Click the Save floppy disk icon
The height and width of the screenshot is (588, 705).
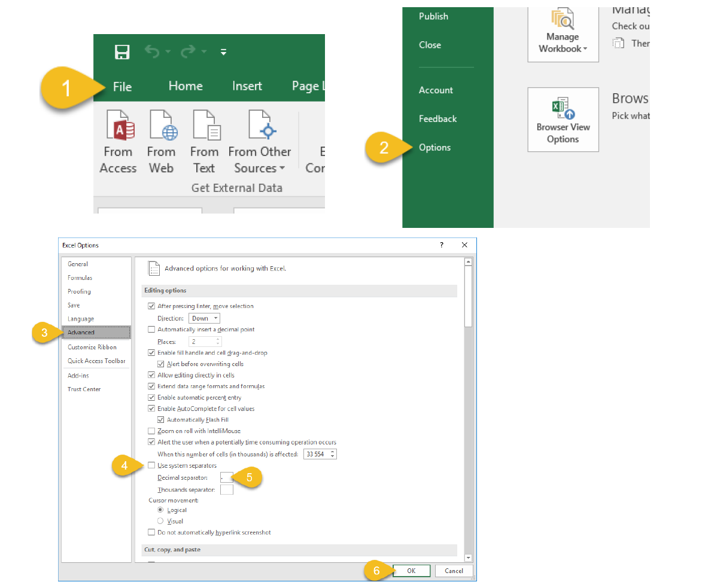point(122,52)
